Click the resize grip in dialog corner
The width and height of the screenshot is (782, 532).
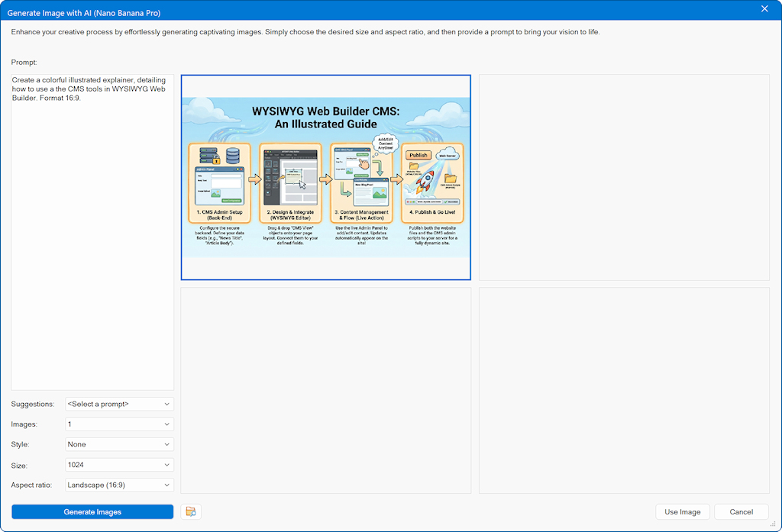tap(775, 525)
